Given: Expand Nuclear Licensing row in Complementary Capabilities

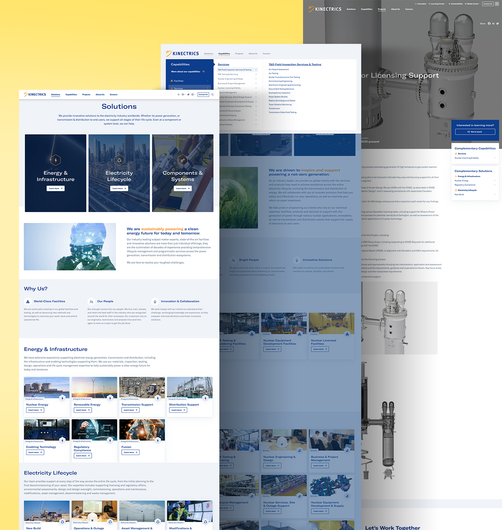Looking at the screenshot, I should pos(475,158).
